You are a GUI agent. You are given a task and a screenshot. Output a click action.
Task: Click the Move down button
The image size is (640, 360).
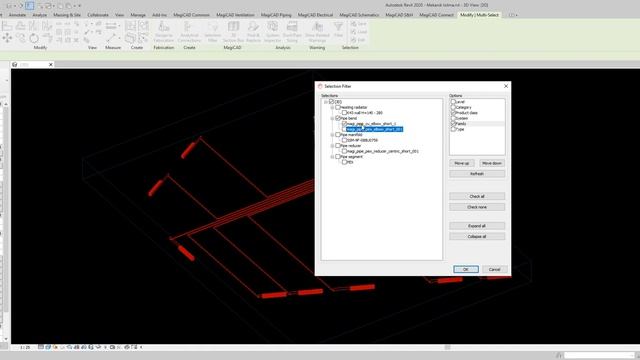491,163
